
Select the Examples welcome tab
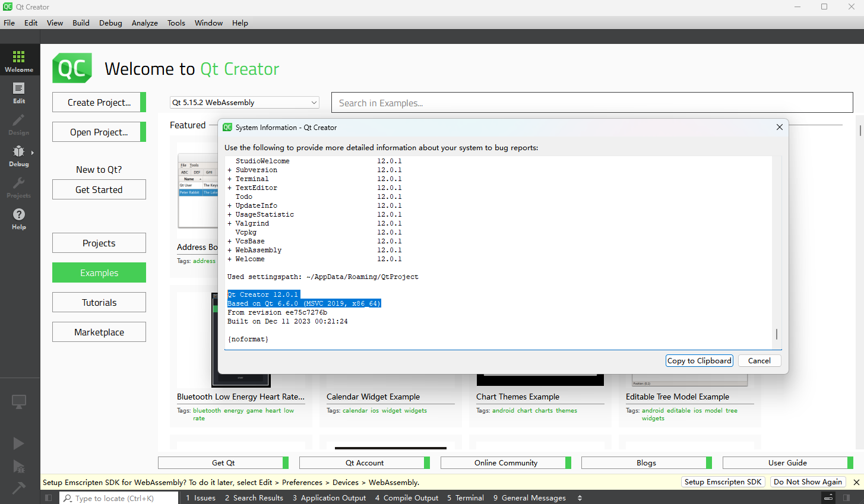(x=99, y=272)
